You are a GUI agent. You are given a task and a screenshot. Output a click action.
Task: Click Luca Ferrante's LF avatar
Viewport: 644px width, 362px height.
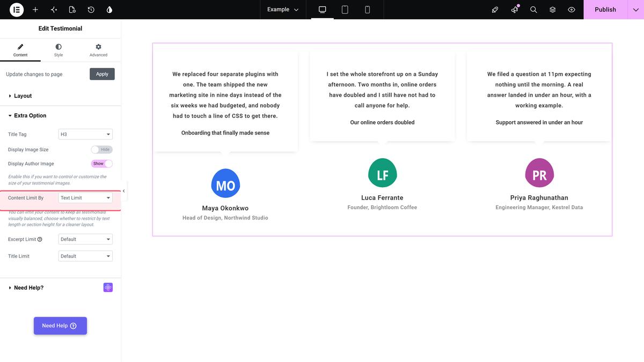point(383,173)
